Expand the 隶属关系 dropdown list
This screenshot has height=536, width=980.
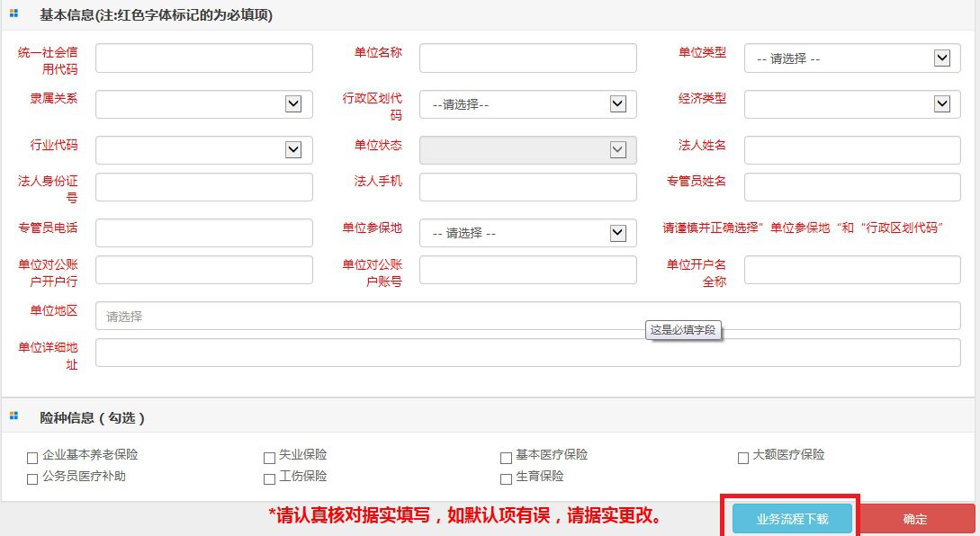pos(203,104)
